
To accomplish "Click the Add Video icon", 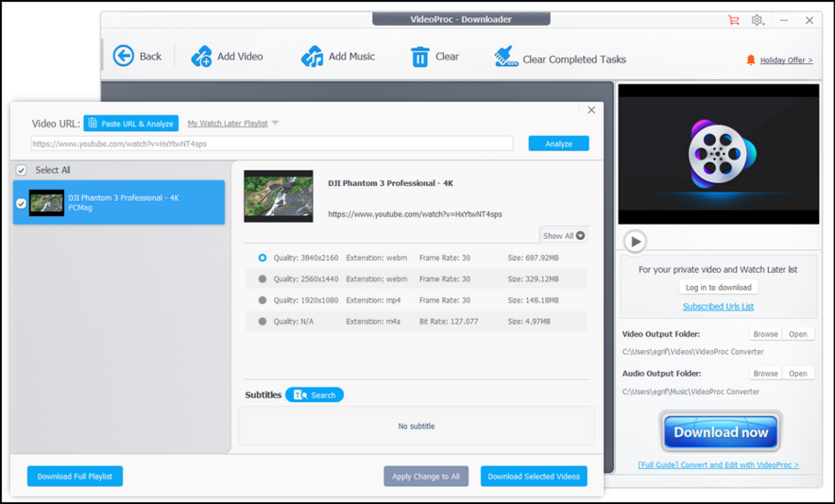I will pyautogui.click(x=202, y=57).
